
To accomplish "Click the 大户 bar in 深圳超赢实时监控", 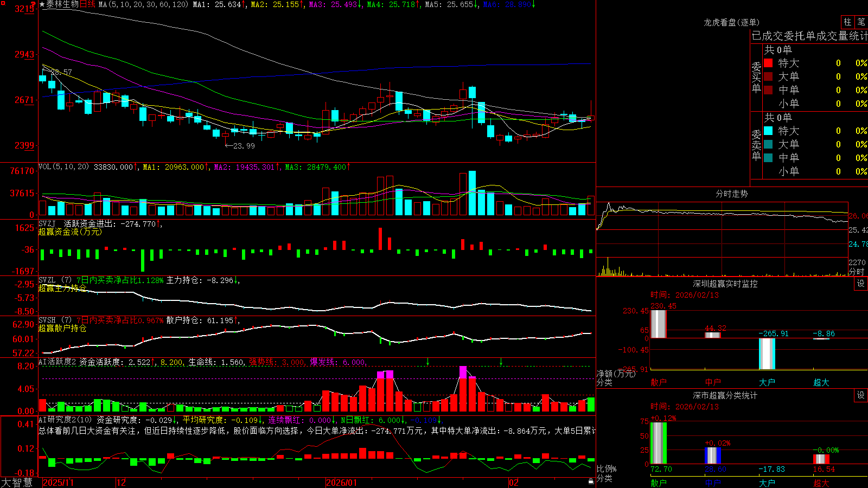I will 767,354.
